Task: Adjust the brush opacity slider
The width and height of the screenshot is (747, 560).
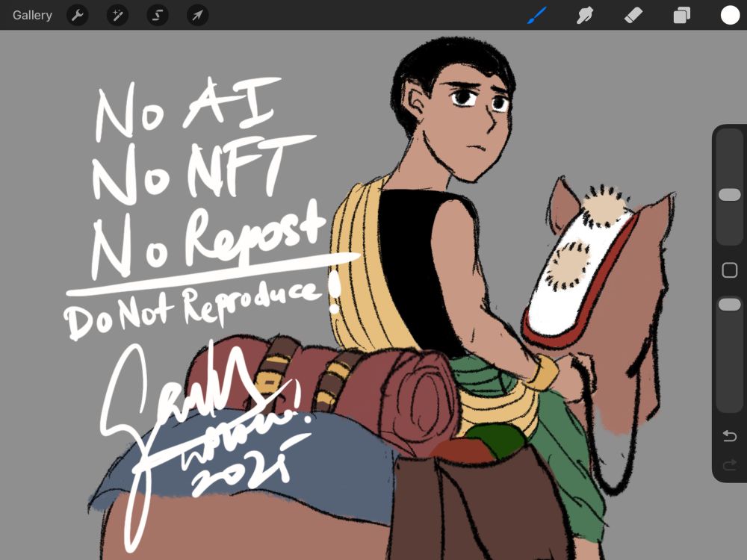Action: click(729, 304)
